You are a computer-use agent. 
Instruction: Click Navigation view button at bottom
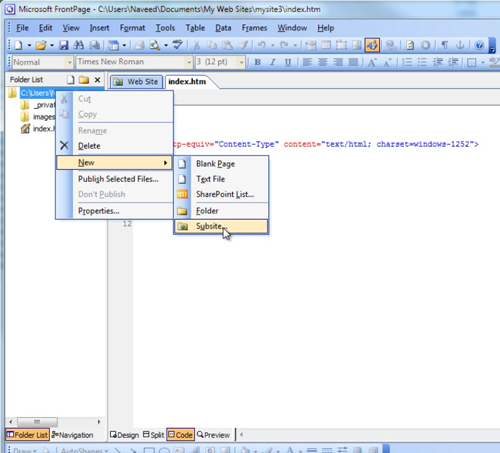[x=72, y=435]
